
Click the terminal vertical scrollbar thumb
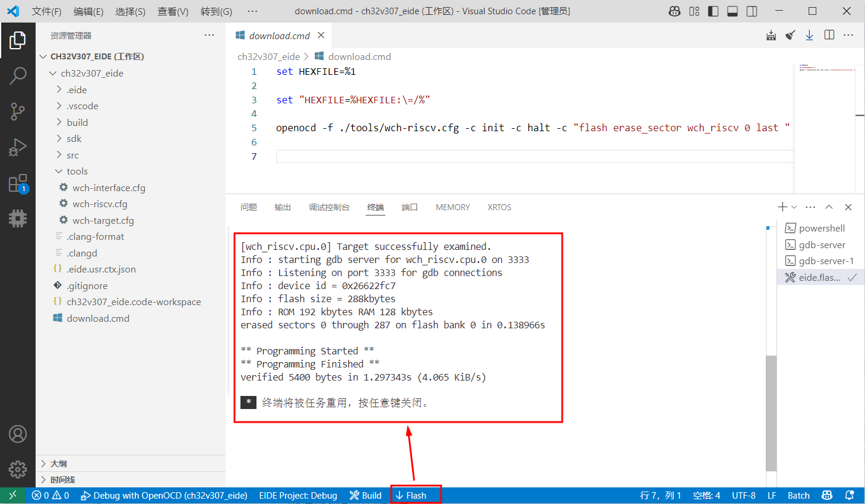tap(771, 413)
